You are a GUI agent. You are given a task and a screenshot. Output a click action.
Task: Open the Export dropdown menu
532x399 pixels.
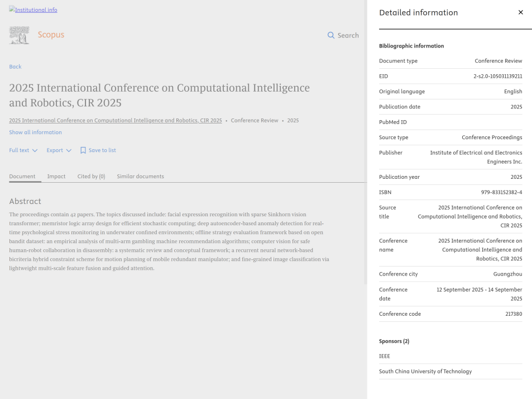(59, 150)
